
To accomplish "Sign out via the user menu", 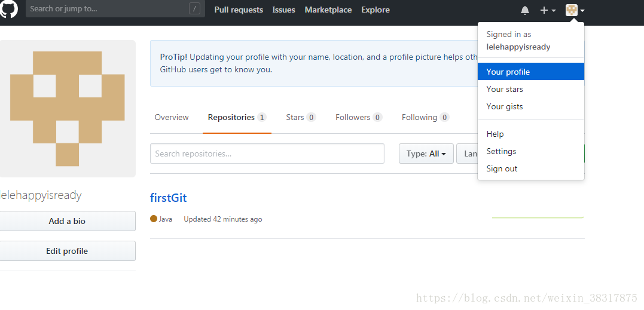I will pyautogui.click(x=530, y=168).
